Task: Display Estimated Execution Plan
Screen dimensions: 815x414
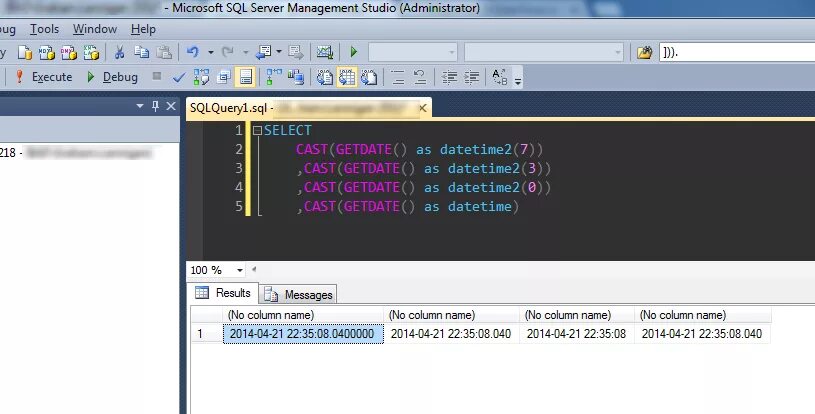Action: pyautogui.click(x=201, y=77)
